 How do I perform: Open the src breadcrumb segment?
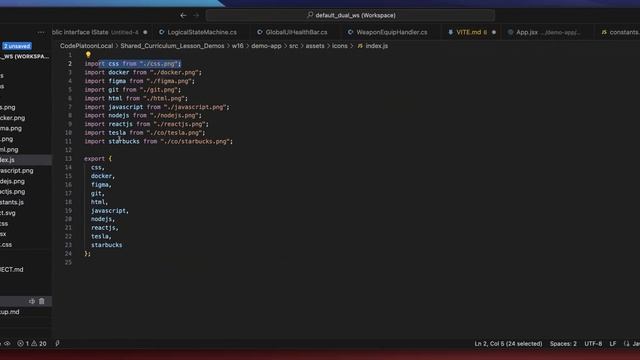click(293, 46)
